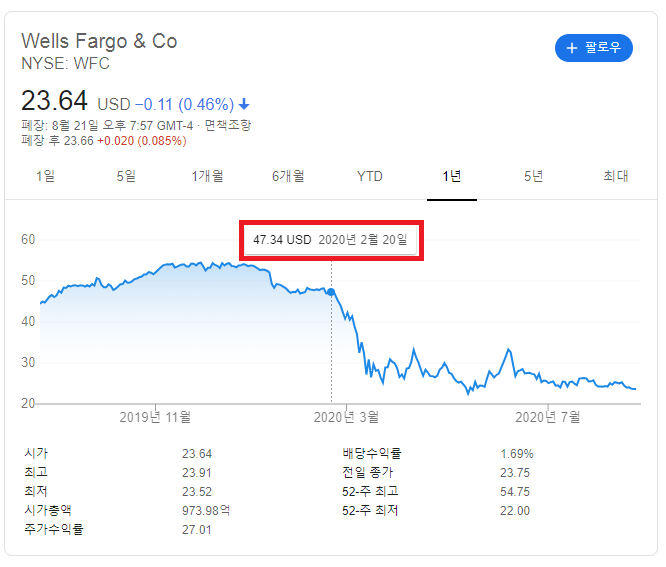Click the 23.64 current price

(x=54, y=101)
